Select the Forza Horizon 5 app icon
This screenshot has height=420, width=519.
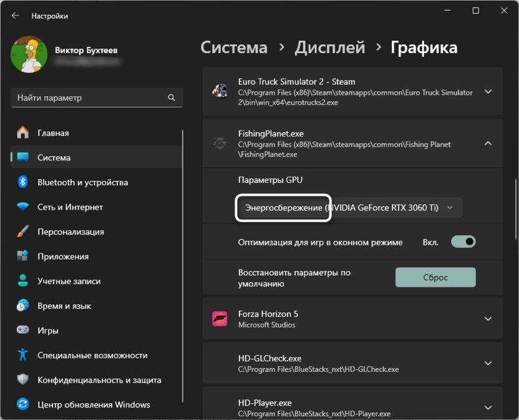(220, 318)
